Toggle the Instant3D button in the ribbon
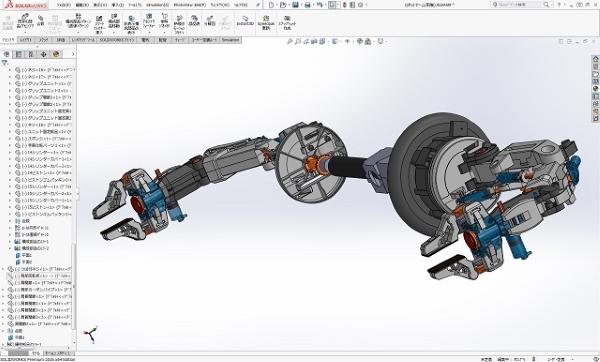 [245, 21]
